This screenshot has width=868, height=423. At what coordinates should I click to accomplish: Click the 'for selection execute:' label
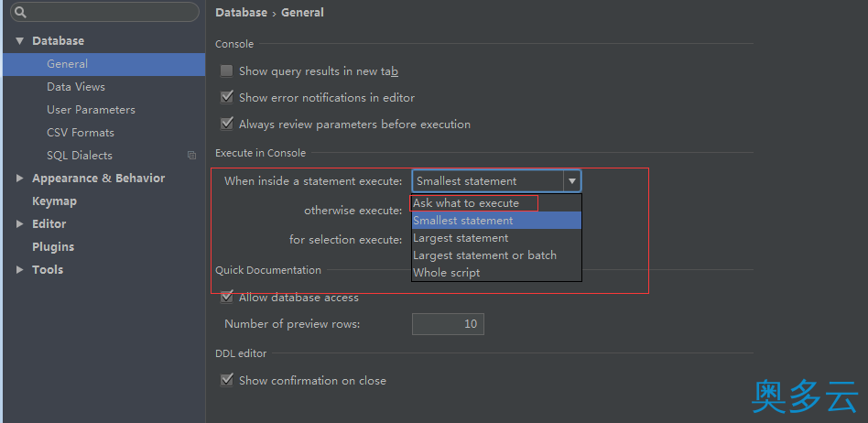pyautogui.click(x=346, y=240)
